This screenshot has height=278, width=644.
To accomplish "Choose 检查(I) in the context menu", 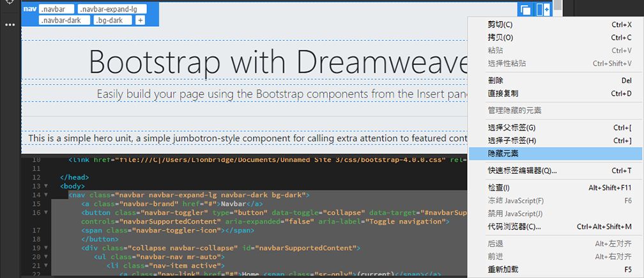I will [x=555, y=188].
